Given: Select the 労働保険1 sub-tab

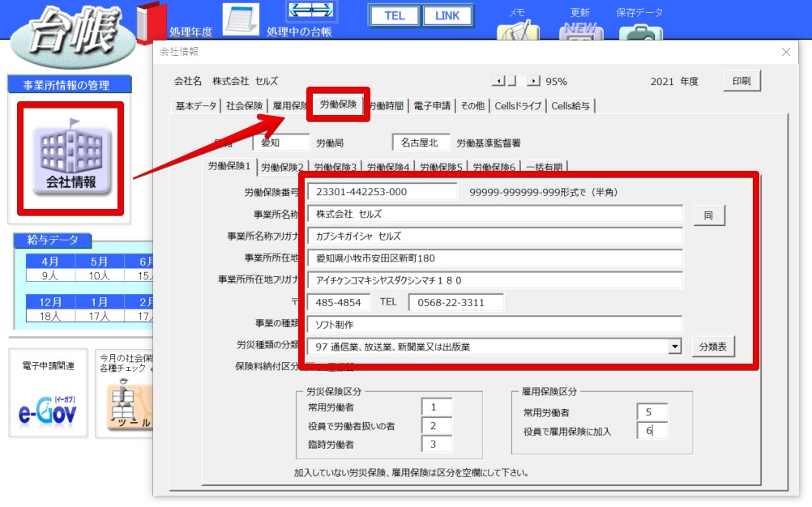Looking at the screenshot, I should pyautogui.click(x=229, y=166).
